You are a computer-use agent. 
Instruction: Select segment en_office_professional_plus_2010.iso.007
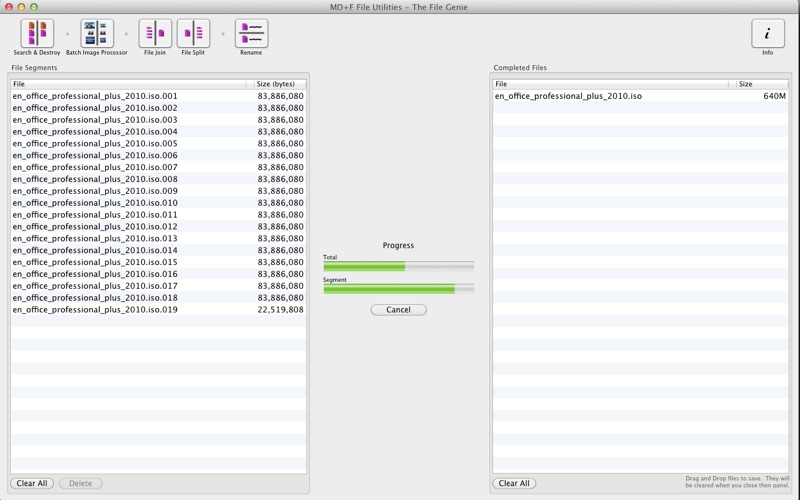[x=158, y=167]
